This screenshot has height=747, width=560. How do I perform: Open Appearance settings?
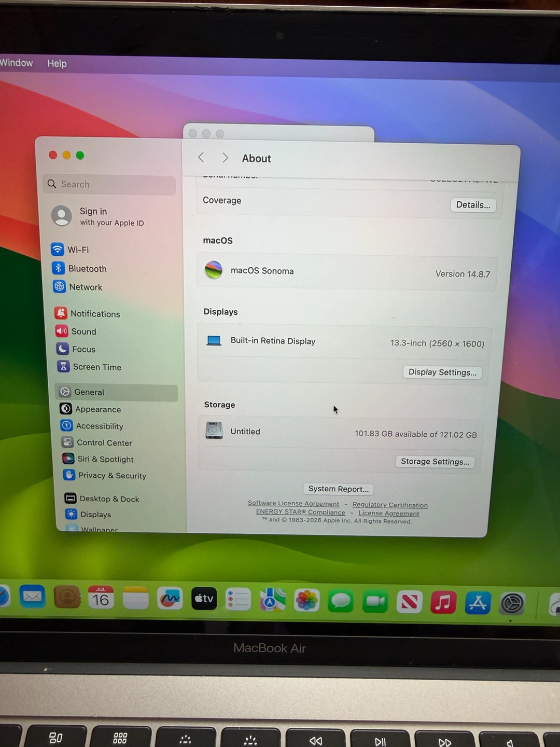pos(90,409)
